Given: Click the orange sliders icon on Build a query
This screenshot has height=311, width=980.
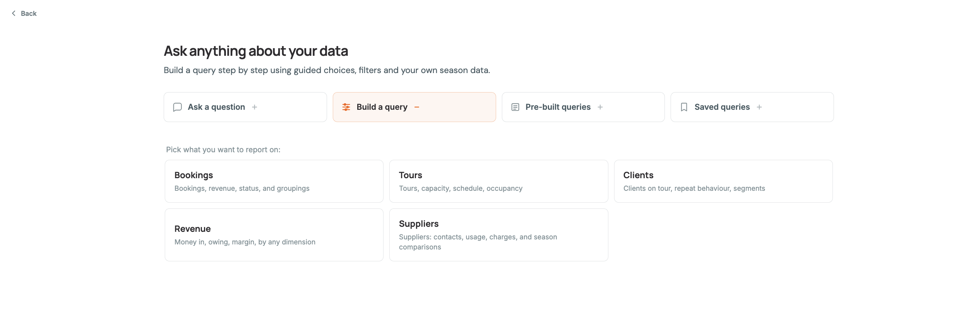Looking at the screenshot, I should coord(346,107).
